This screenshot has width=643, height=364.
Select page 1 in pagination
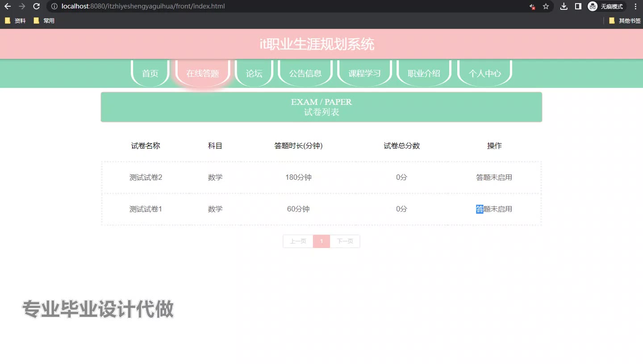click(x=321, y=241)
